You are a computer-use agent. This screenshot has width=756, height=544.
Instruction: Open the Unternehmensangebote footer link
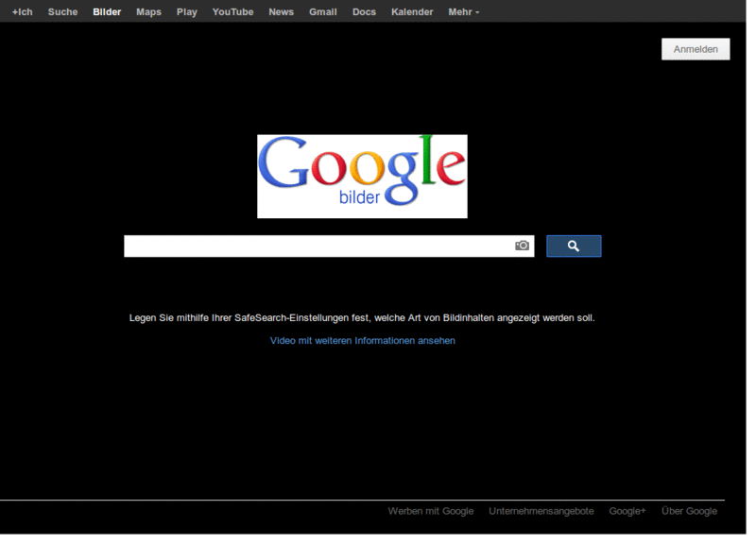(x=541, y=511)
